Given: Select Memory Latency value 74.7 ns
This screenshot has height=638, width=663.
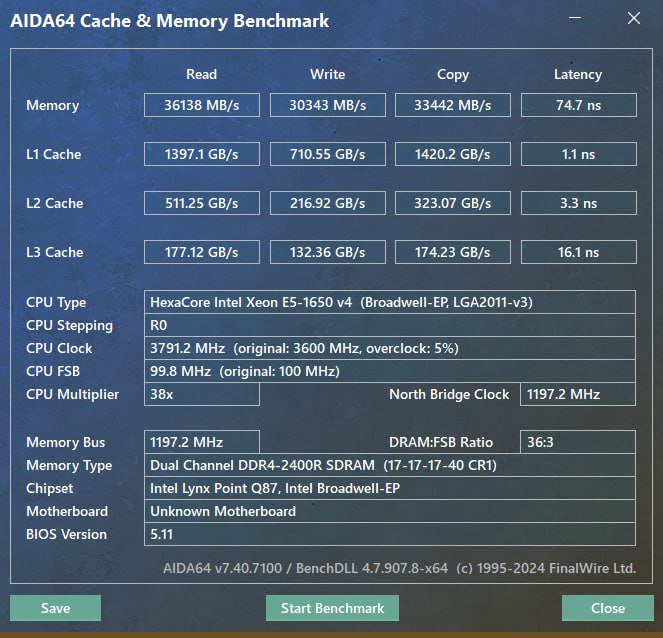Looking at the screenshot, I should click(578, 105).
